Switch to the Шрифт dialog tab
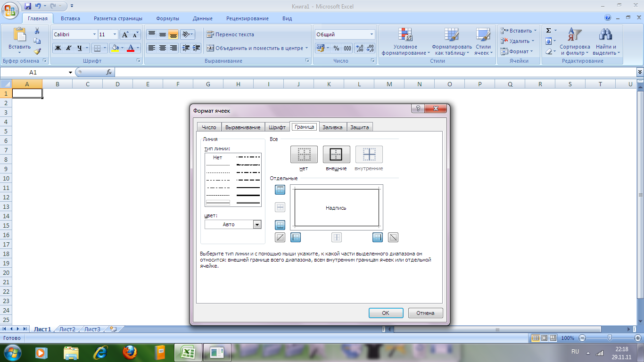 pyautogui.click(x=277, y=127)
